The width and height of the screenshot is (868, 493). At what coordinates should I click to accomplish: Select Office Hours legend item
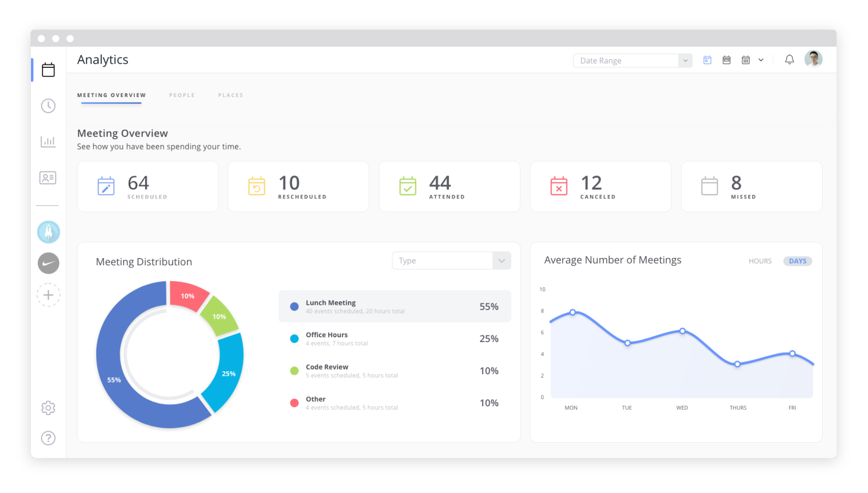(x=394, y=338)
